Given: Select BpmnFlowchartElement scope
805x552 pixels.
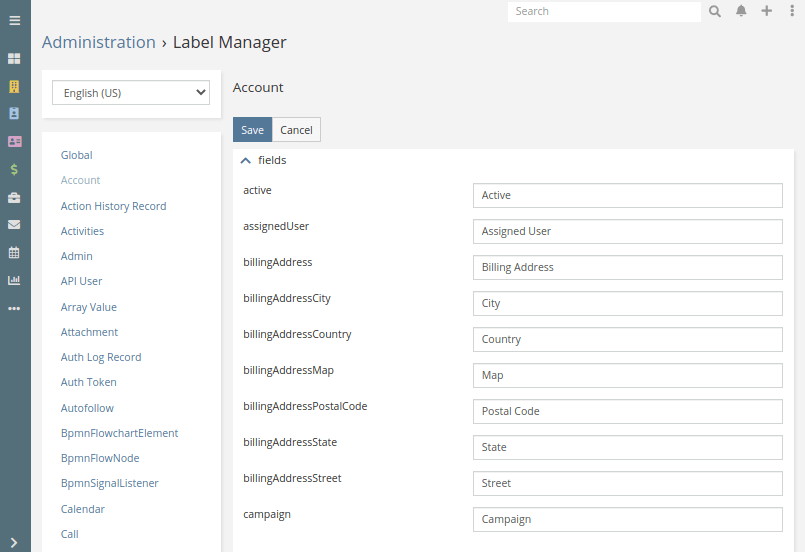Looking at the screenshot, I should (120, 433).
